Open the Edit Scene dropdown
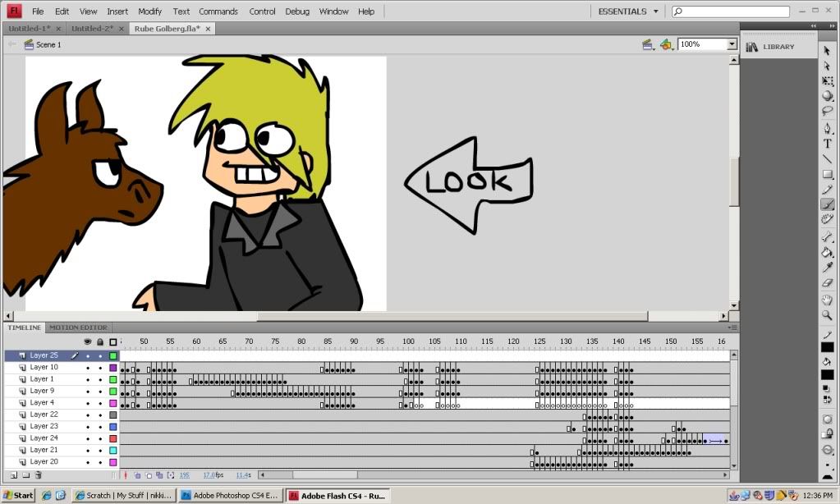Image resolution: width=840 pixels, height=504 pixels. click(647, 44)
